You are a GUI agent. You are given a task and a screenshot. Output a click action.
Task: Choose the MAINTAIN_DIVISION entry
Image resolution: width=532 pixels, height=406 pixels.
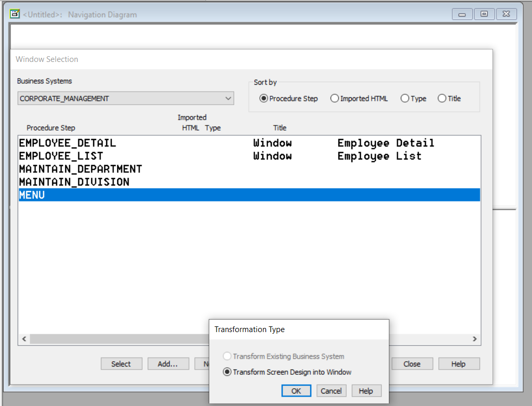pos(74,182)
